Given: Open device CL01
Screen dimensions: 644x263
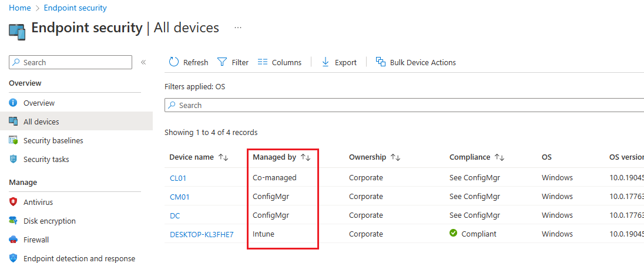Looking at the screenshot, I should pyautogui.click(x=178, y=178).
